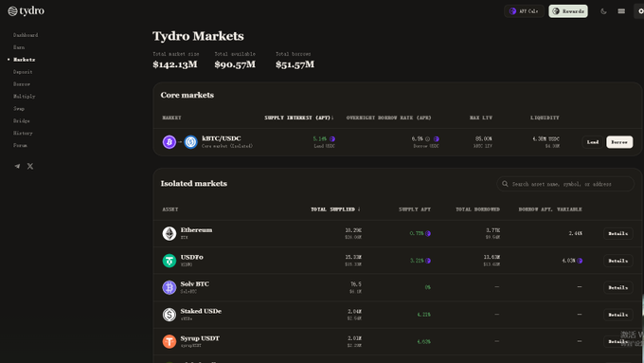
Task: Click the Isolated markets heading
Action: pos(194,183)
